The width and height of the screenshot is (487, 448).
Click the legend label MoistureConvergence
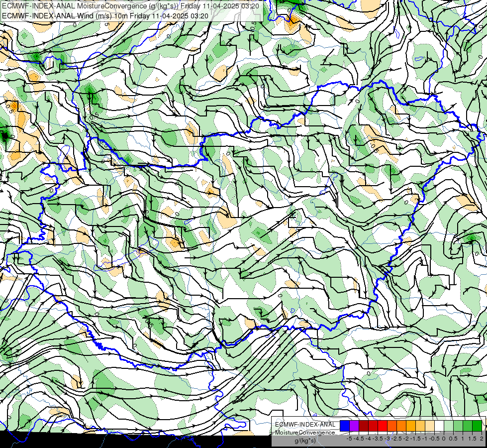305,433
